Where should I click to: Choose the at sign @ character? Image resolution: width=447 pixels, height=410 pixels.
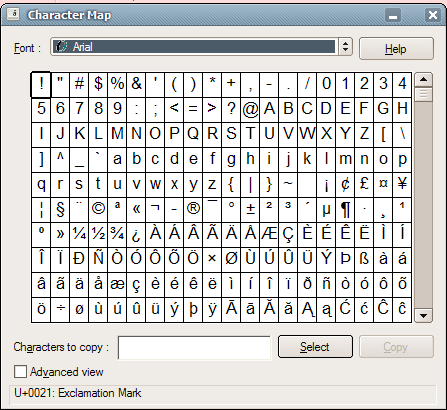(x=250, y=110)
